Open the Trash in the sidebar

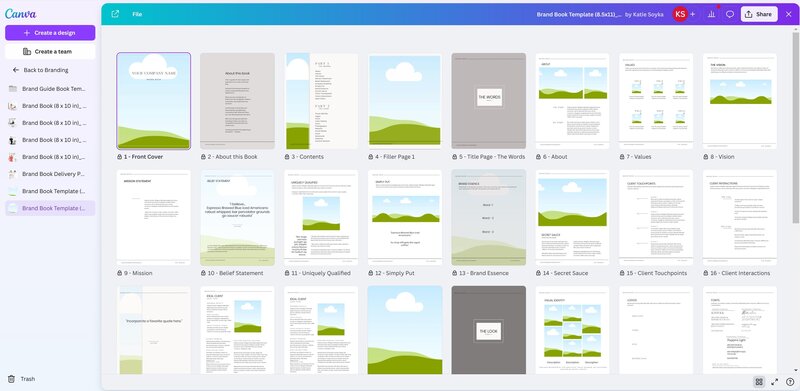(x=21, y=379)
